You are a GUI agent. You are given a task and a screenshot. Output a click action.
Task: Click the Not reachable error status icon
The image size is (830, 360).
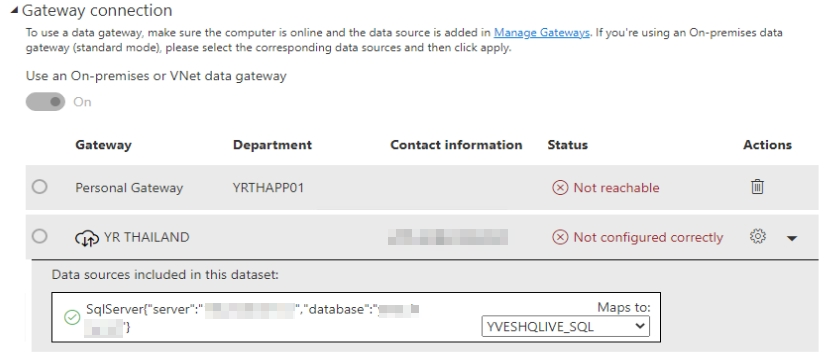pyautogui.click(x=560, y=187)
